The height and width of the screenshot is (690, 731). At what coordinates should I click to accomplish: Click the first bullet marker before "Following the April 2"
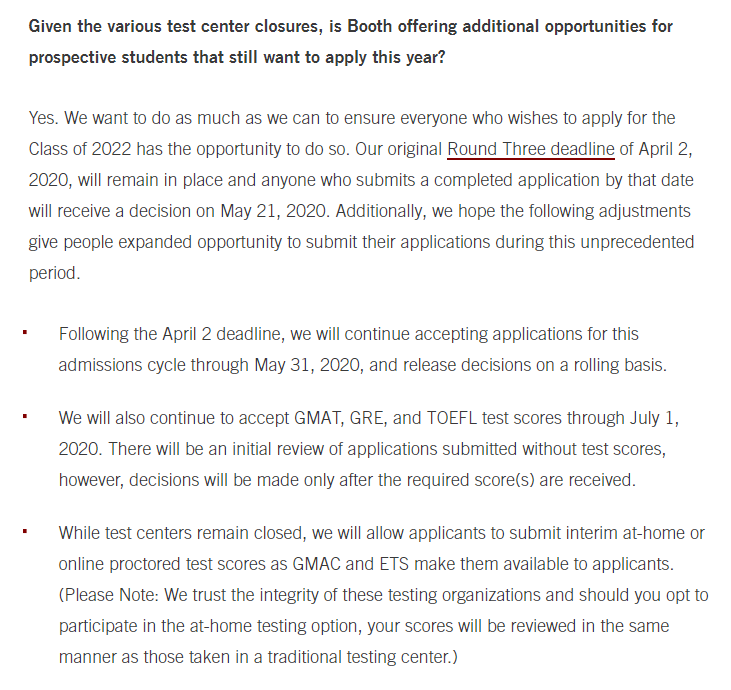(24, 331)
